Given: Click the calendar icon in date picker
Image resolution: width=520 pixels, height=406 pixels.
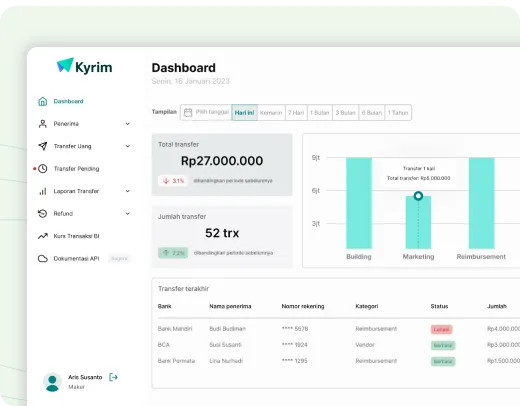Looking at the screenshot, I should (x=188, y=112).
